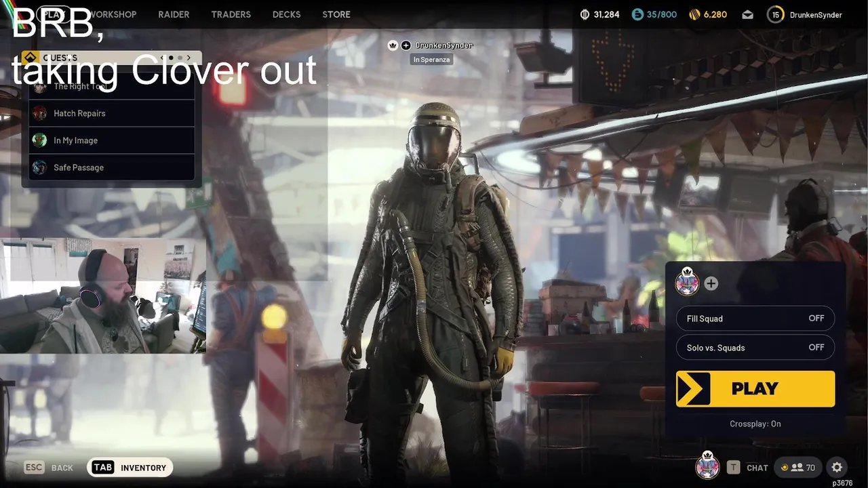Go to next page in Quests panel
The image size is (868, 488).
pyautogui.click(x=189, y=58)
